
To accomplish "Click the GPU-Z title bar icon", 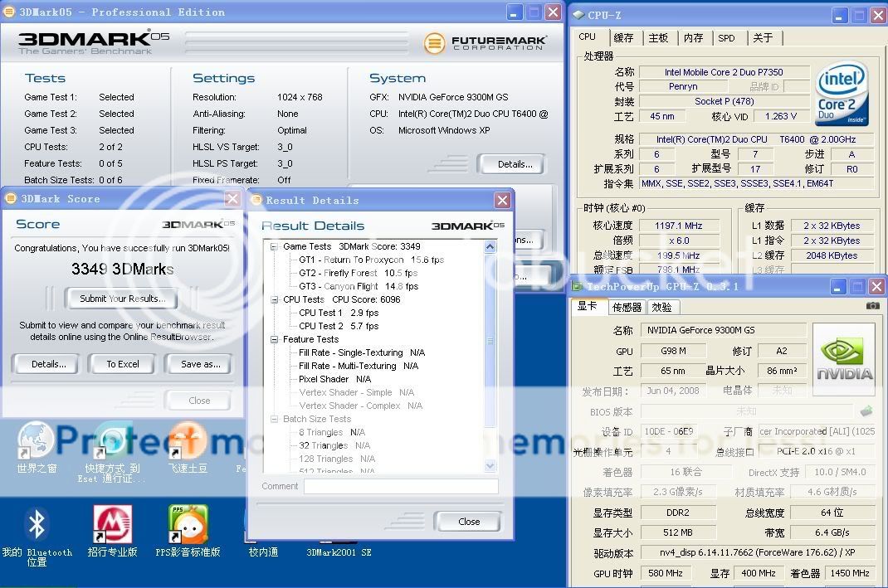I will 578,286.
